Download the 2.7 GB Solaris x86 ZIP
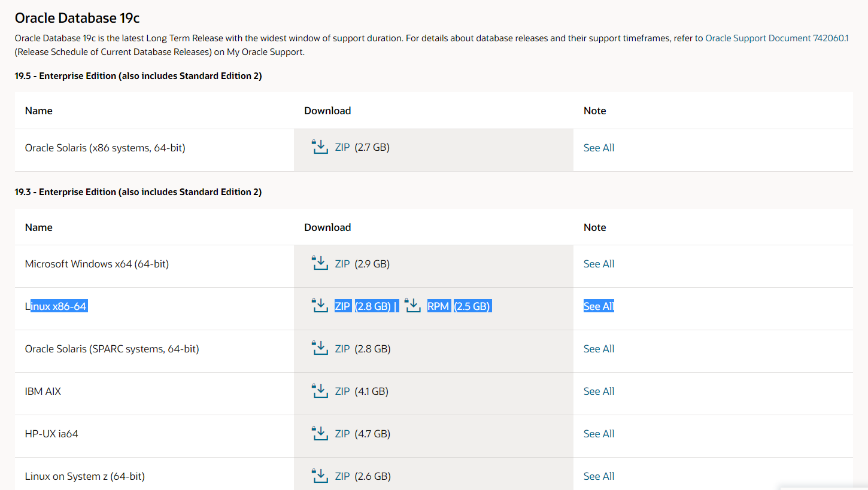Image resolution: width=868 pixels, height=490 pixels. [x=342, y=147]
